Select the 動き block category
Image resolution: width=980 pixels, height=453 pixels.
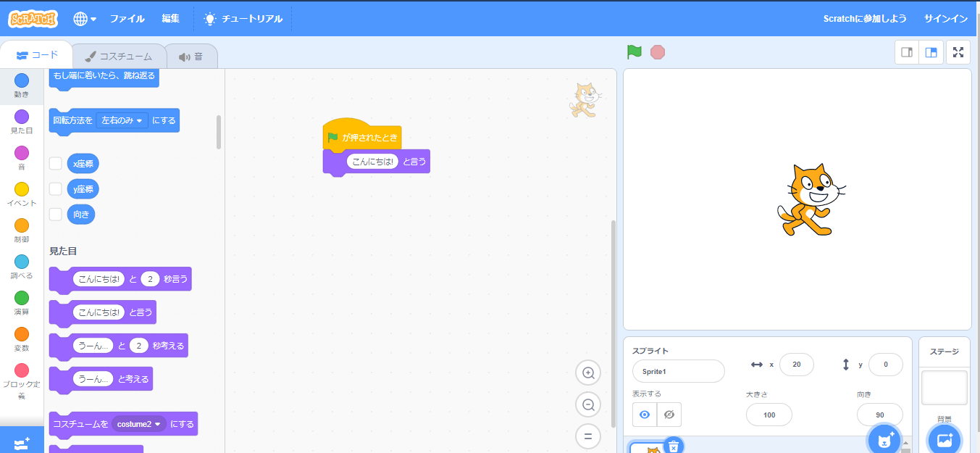22,86
